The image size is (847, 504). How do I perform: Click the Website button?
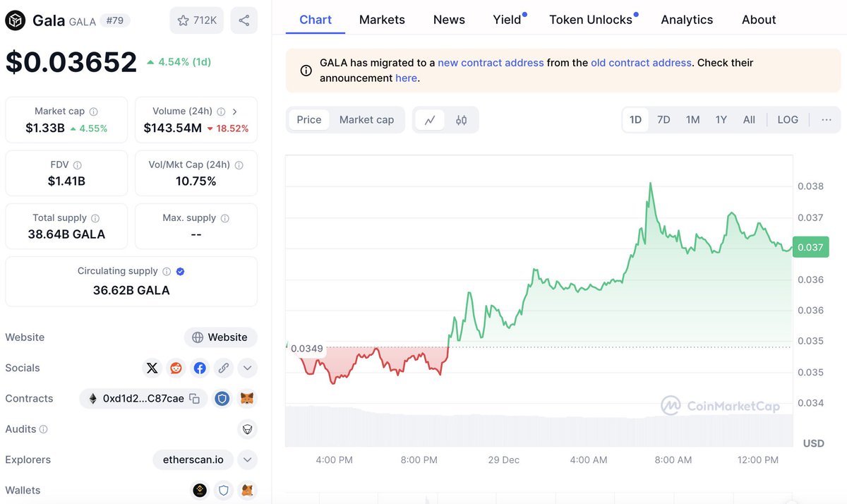click(220, 337)
